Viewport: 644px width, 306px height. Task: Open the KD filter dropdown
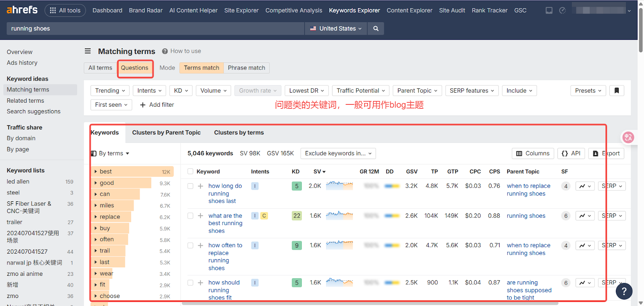click(x=181, y=91)
